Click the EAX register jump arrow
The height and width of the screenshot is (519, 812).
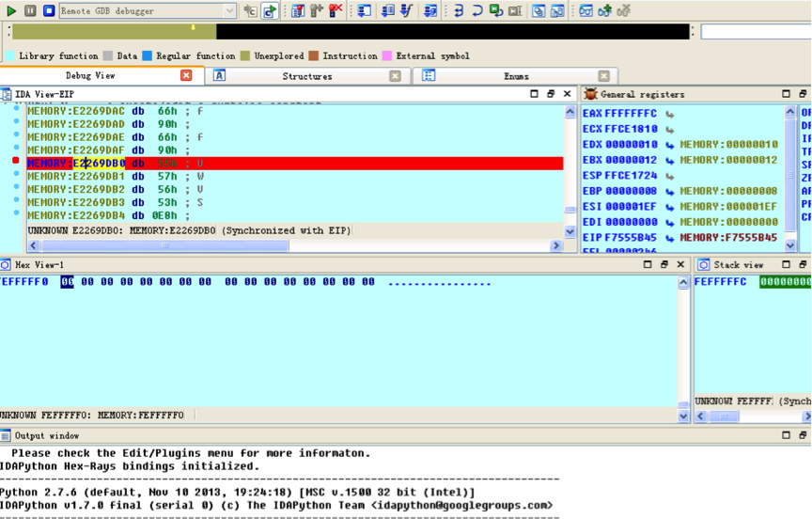coord(670,114)
